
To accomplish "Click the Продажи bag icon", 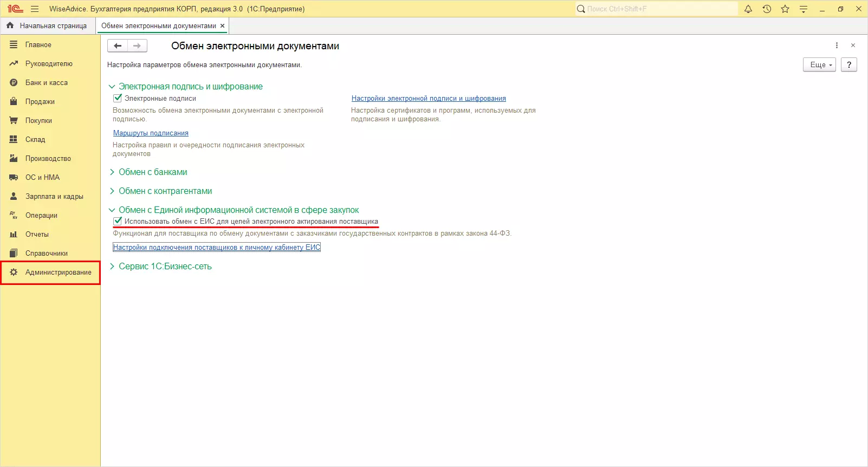I will click(x=14, y=101).
